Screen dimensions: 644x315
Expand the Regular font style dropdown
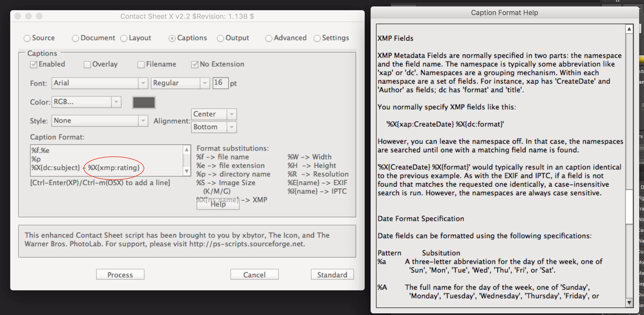pyautogui.click(x=205, y=83)
